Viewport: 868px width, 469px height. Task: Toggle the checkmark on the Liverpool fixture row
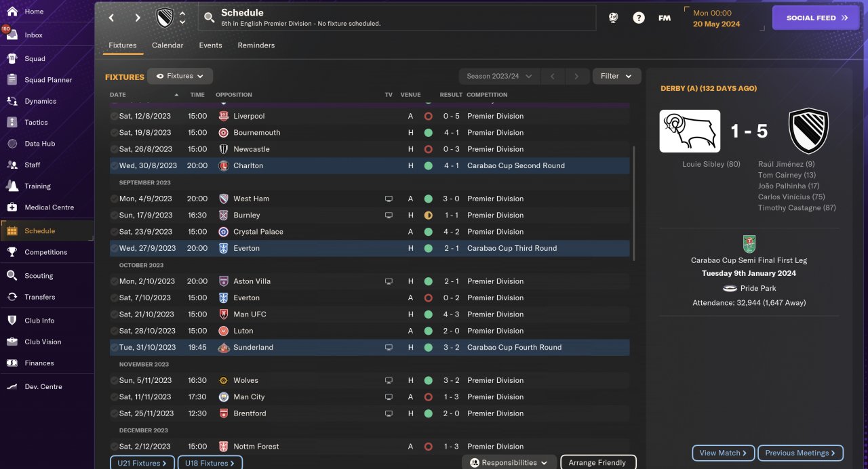click(114, 116)
